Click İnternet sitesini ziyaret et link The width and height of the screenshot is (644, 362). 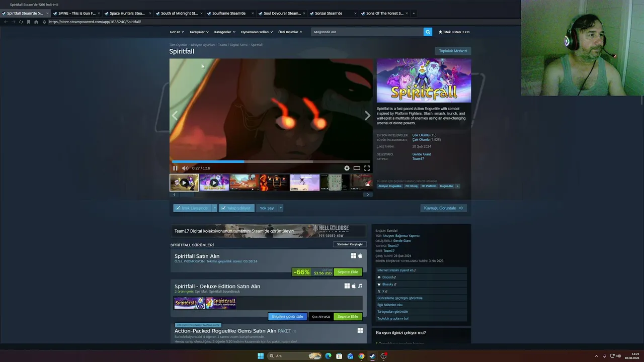pyautogui.click(x=396, y=270)
